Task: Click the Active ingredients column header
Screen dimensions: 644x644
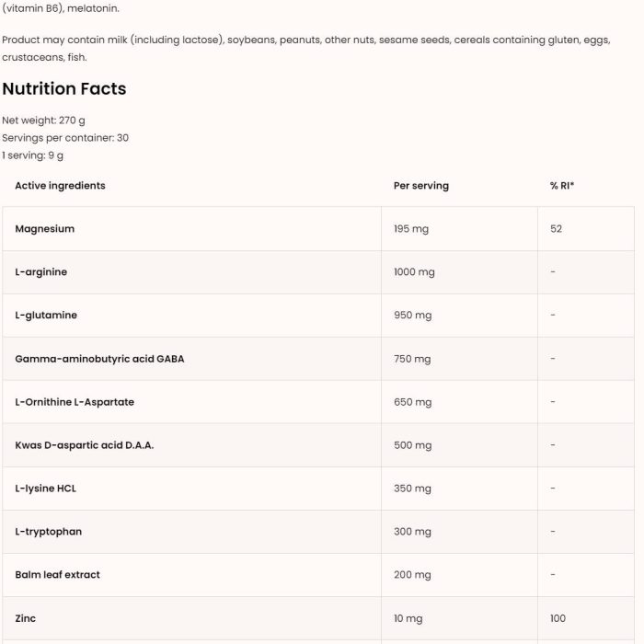Action: tap(61, 186)
